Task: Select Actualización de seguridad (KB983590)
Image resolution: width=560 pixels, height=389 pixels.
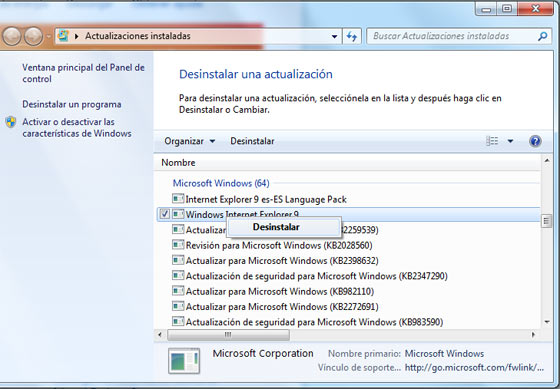Action: tap(314, 322)
